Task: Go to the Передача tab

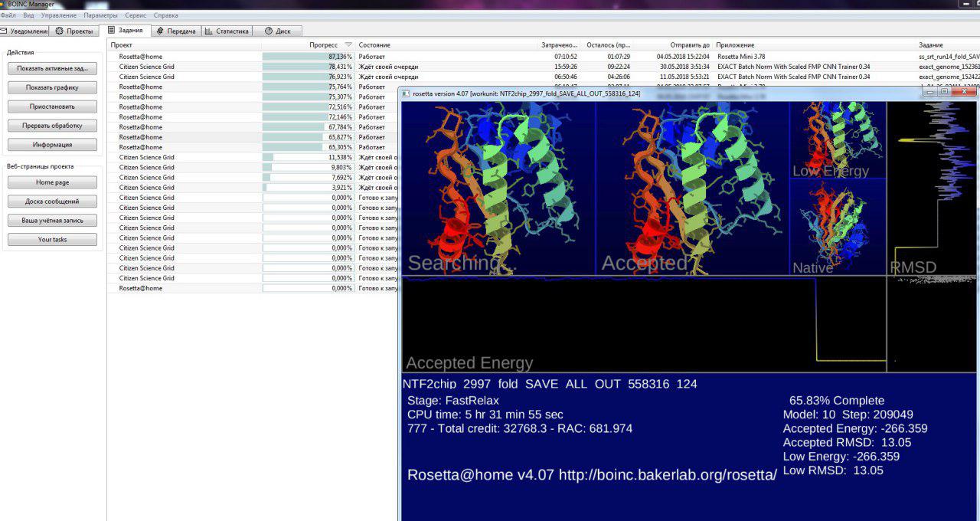Action: [176, 31]
